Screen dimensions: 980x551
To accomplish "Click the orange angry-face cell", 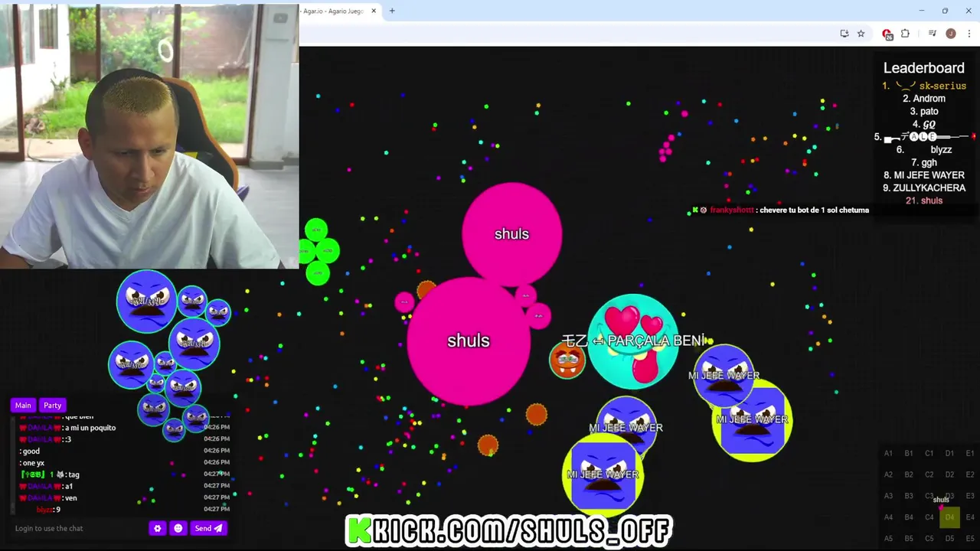I will point(567,360).
